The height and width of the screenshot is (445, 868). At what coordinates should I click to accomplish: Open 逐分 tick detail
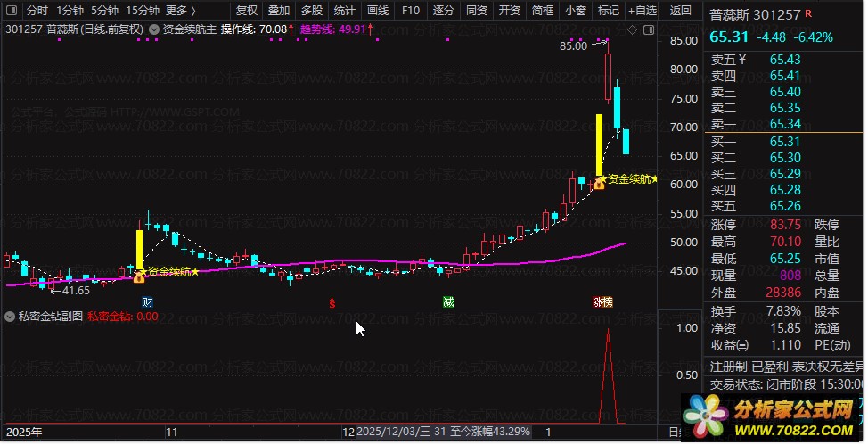pyautogui.click(x=444, y=11)
